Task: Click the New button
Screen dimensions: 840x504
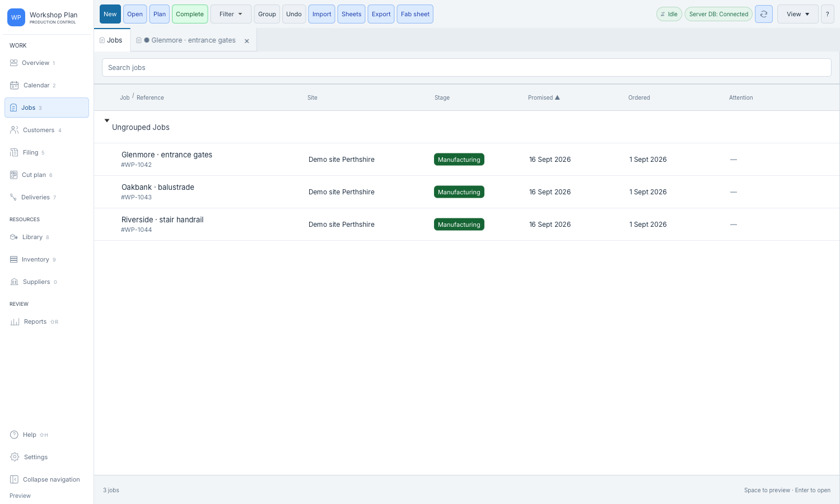Action: [110, 14]
